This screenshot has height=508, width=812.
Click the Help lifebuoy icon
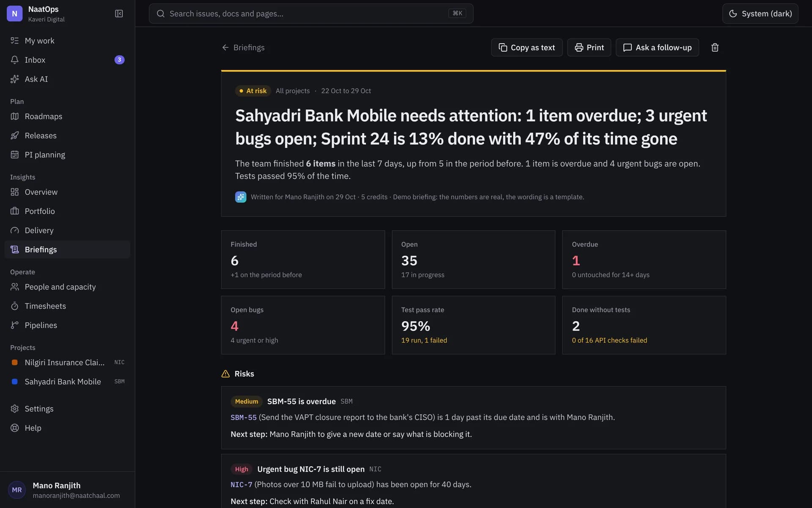15,428
